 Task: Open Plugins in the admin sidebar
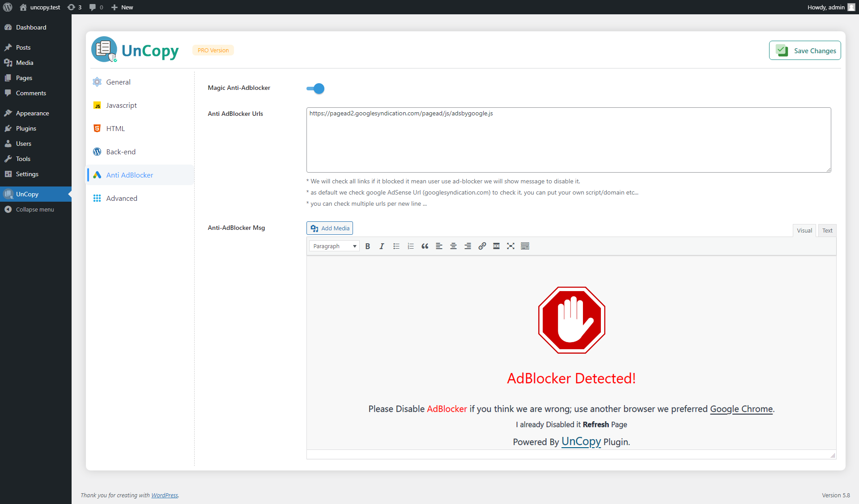click(36, 128)
